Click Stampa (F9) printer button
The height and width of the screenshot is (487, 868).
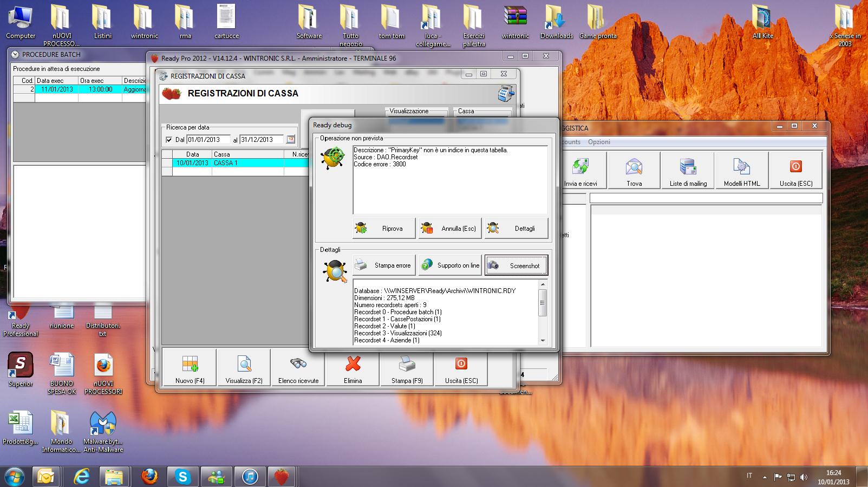pos(407,368)
